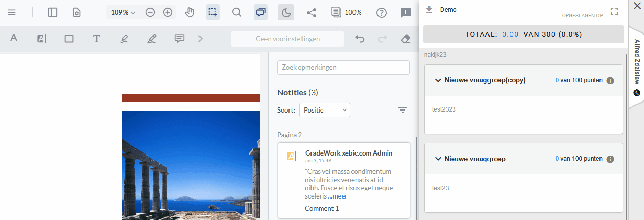The image size is (644, 220).
Task: Open the 109% zoom level dropdown
Action: click(x=122, y=12)
